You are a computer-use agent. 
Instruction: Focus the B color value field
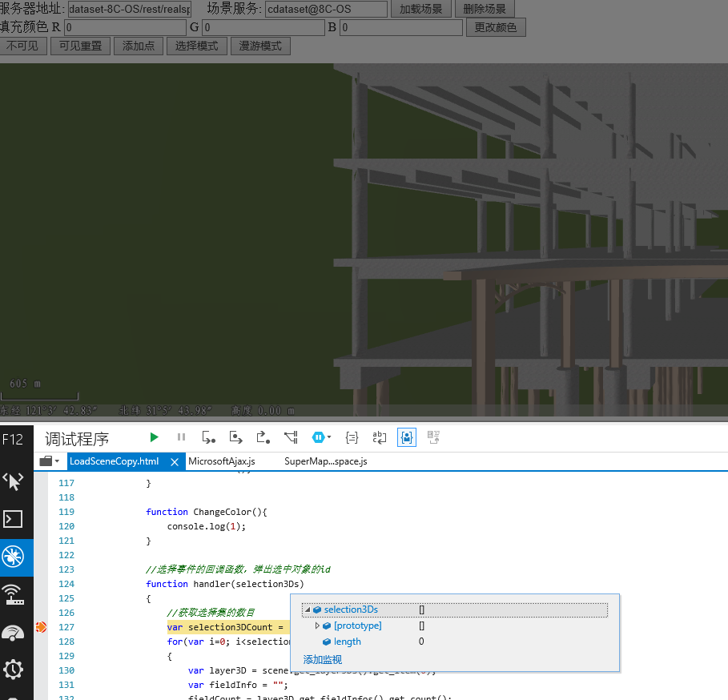(401, 27)
